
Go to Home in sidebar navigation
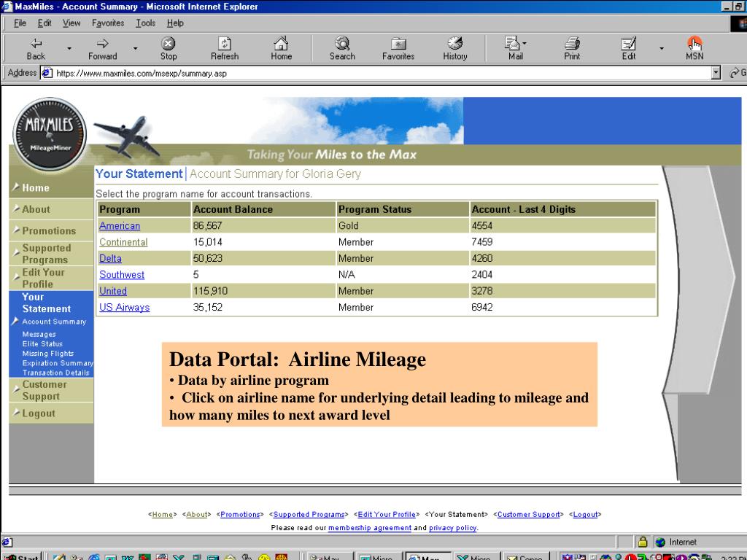tap(36, 187)
